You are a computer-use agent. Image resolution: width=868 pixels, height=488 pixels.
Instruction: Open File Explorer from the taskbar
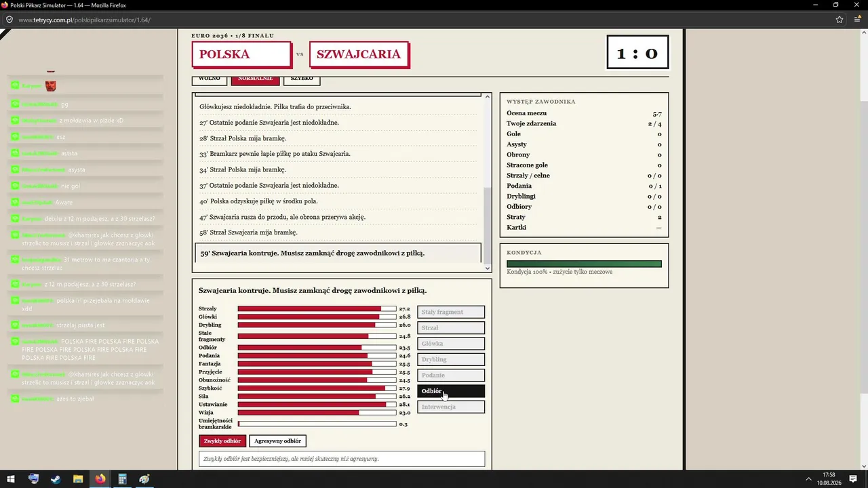[x=78, y=479]
